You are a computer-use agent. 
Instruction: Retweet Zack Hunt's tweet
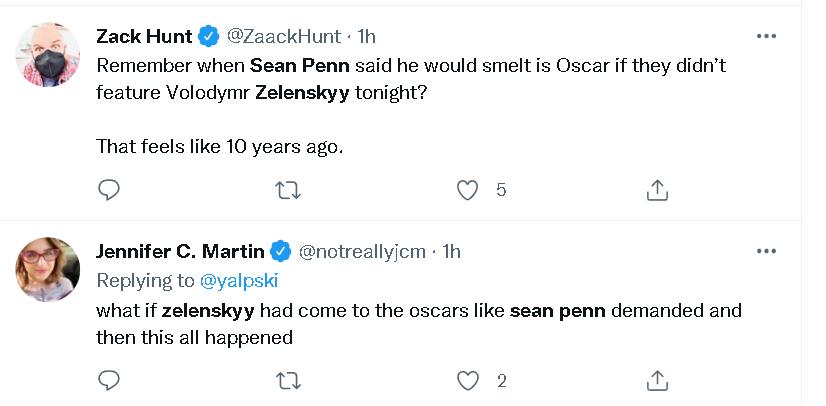288,189
